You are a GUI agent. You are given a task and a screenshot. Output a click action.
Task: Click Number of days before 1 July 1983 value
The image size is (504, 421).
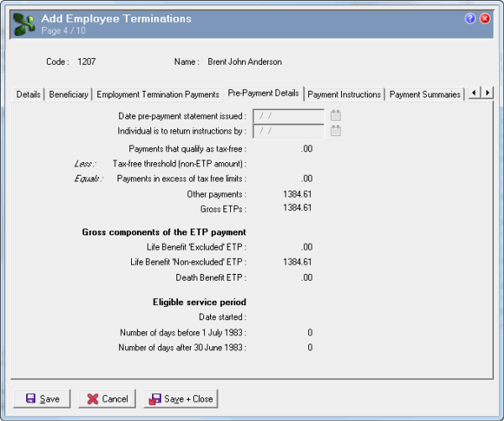click(x=310, y=332)
